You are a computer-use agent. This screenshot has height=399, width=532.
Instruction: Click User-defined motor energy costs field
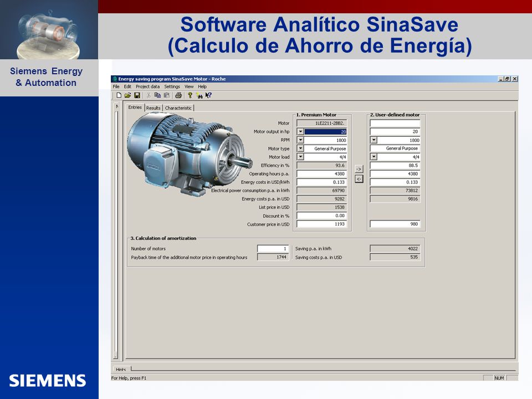point(395,182)
